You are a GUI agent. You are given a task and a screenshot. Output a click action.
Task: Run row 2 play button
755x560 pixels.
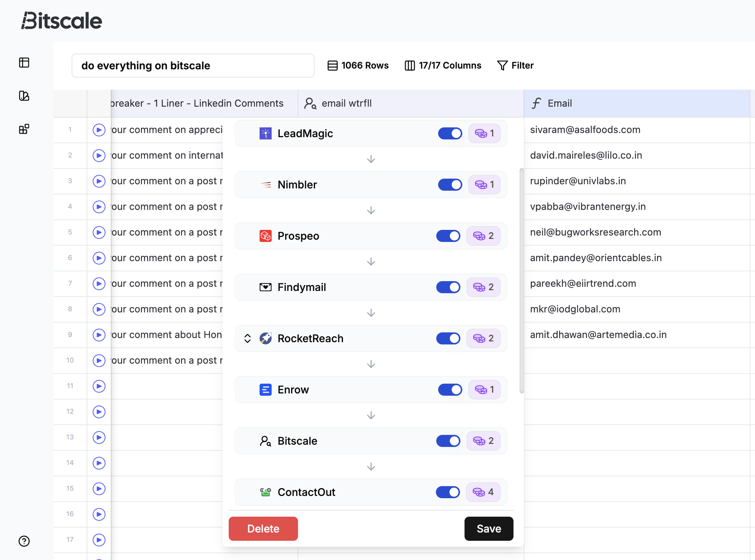(99, 156)
